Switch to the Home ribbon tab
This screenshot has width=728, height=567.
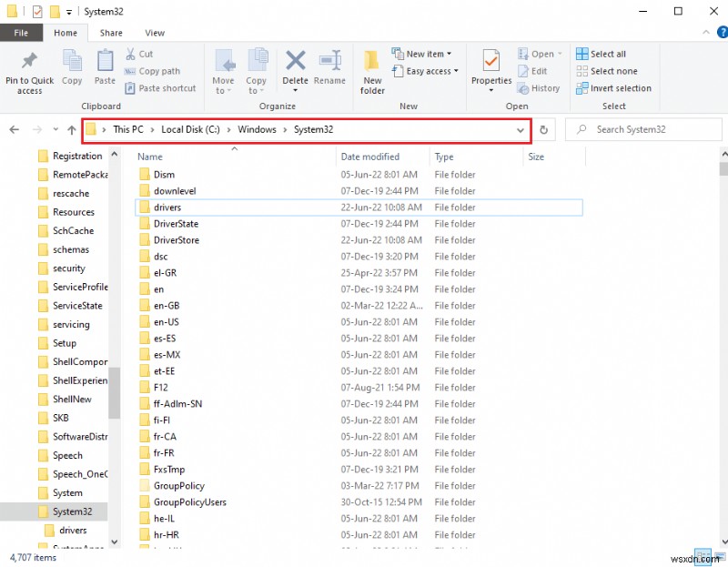66,33
